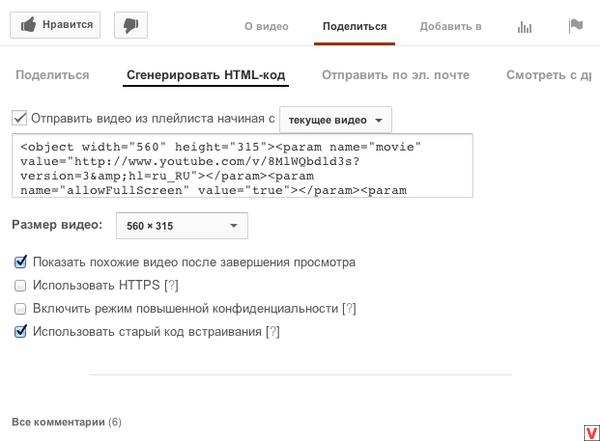Uncheck 'Показать похожие видео' checkbox
Screen dimensions: 600x441
tap(20, 262)
